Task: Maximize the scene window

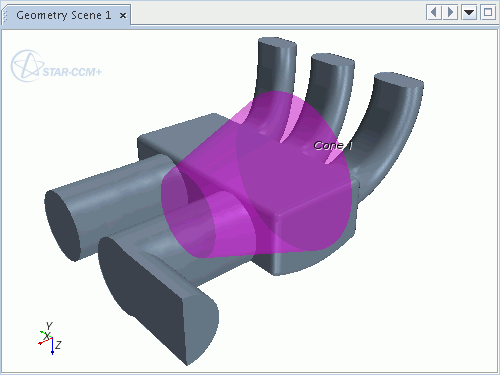Action: (488, 13)
